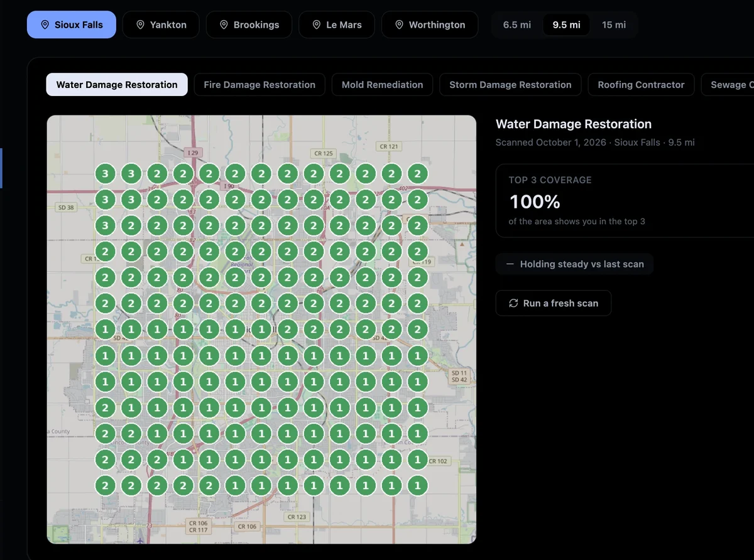Click the SD 11 SD 42 label on map
The height and width of the screenshot is (560, 754).
coord(459,377)
